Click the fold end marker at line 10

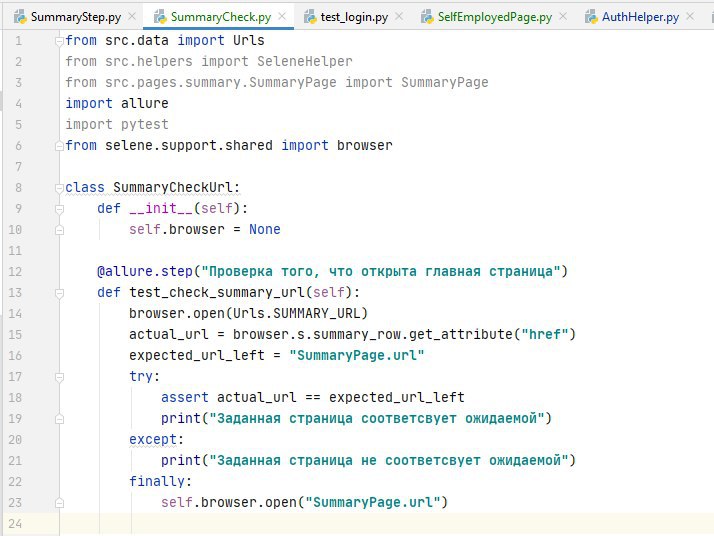tap(59, 230)
